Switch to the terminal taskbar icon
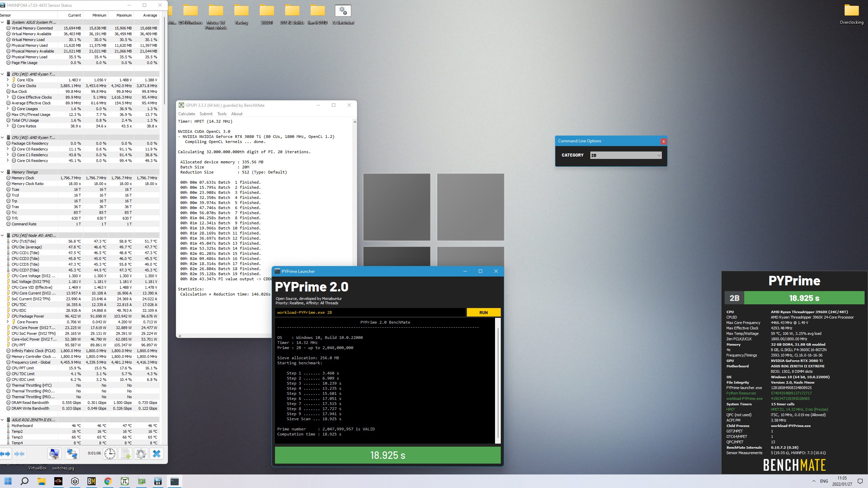The width and height of the screenshot is (868, 488). (175, 481)
